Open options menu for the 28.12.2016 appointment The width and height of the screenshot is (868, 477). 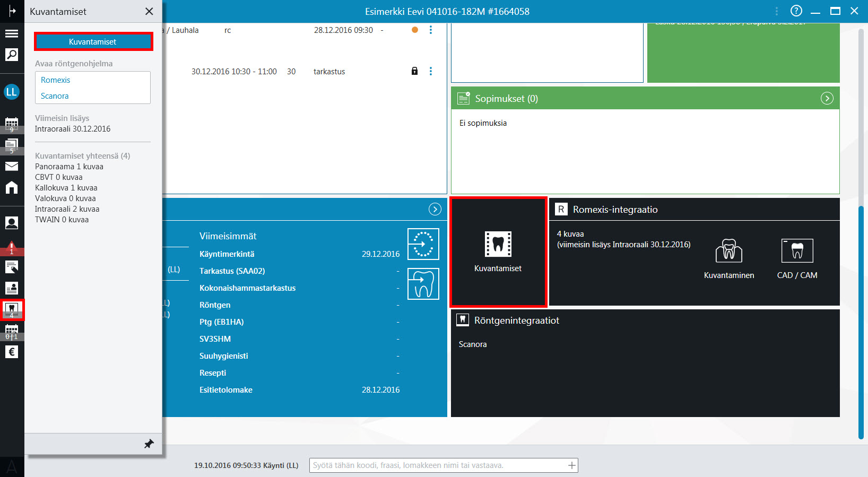pyautogui.click(x=431, y=30)
